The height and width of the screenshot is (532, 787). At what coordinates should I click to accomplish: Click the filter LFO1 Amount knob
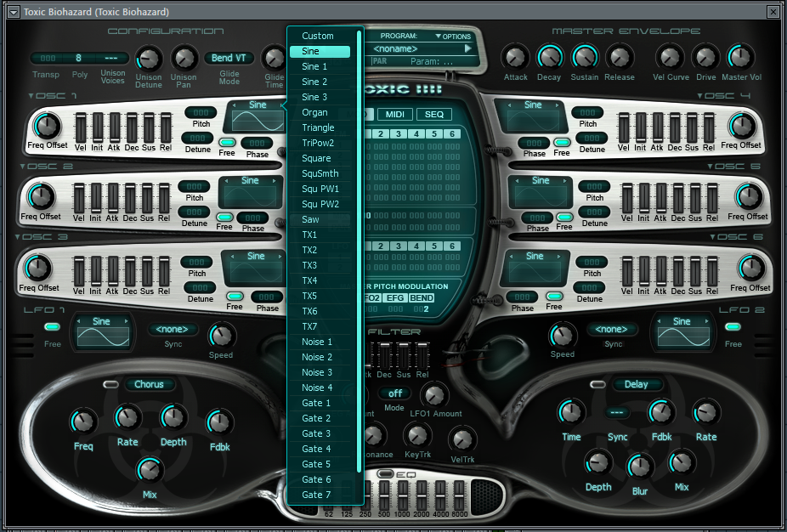(x=434, y=395)
